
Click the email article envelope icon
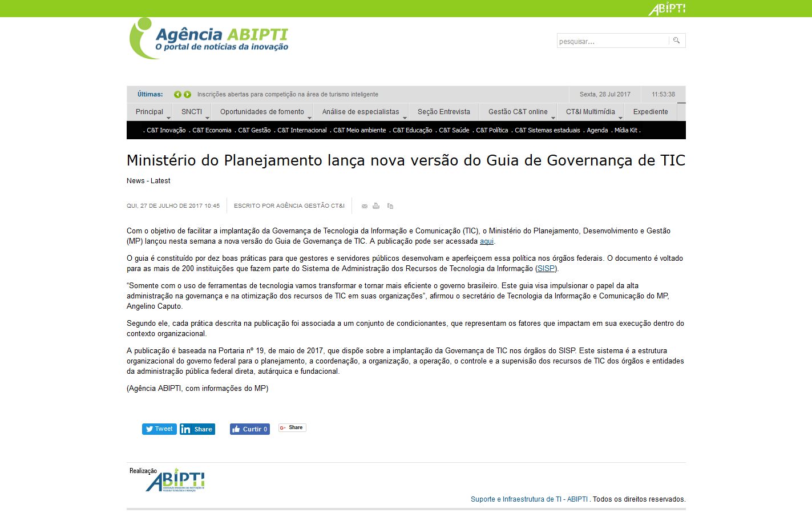point(365,206)
